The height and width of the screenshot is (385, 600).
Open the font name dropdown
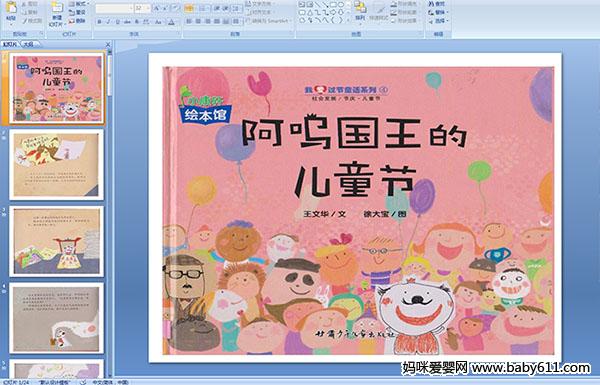(132, 8)
